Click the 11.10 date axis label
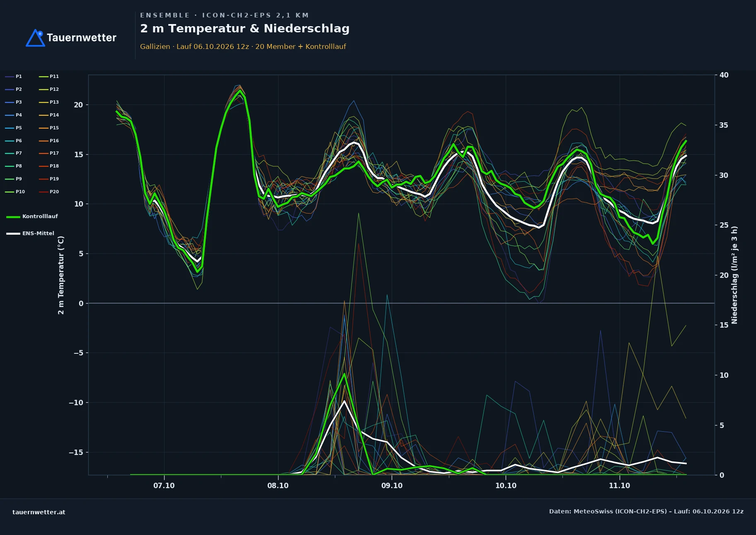The height and width of the screenshot is (535, 756). (620, 486)
